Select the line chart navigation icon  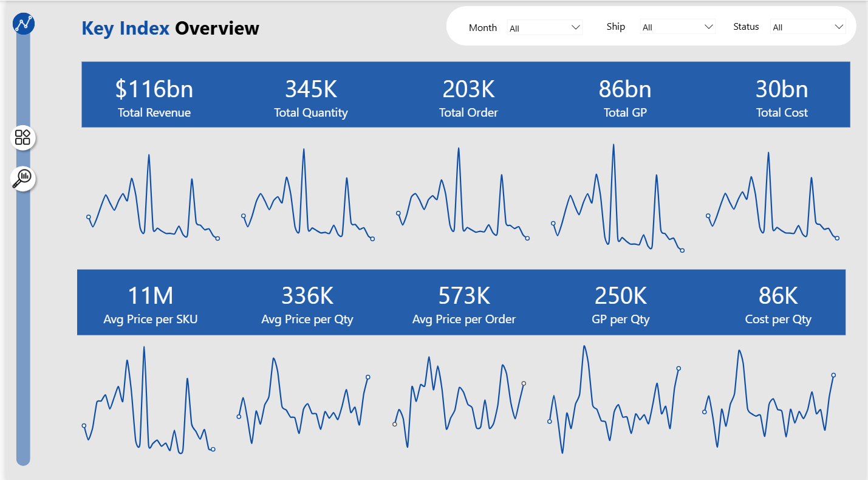23,23
